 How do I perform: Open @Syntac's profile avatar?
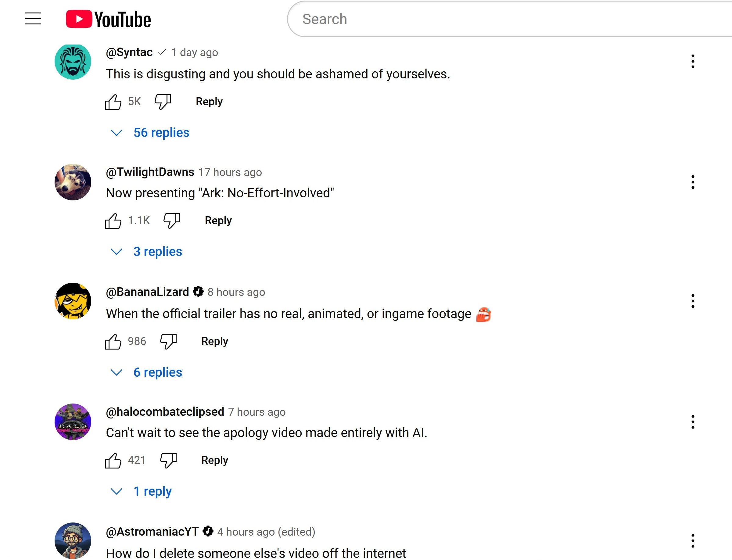(73, 62)
